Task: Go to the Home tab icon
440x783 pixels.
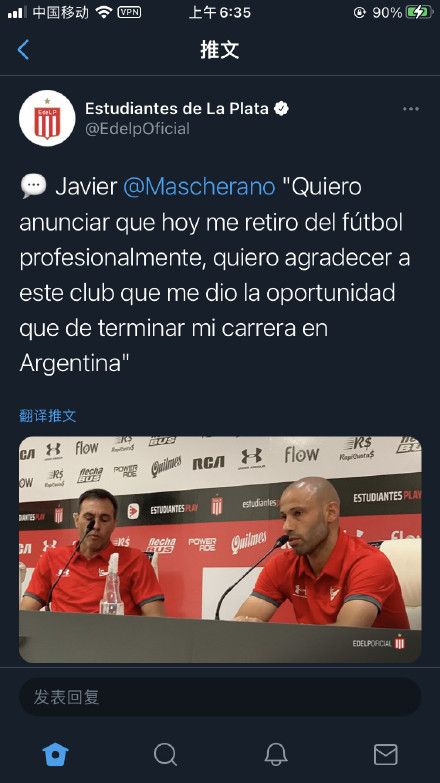Action: 55,754
